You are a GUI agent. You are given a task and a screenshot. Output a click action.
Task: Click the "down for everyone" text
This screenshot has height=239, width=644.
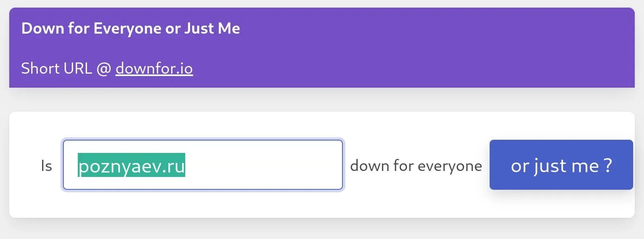(416, 166)
